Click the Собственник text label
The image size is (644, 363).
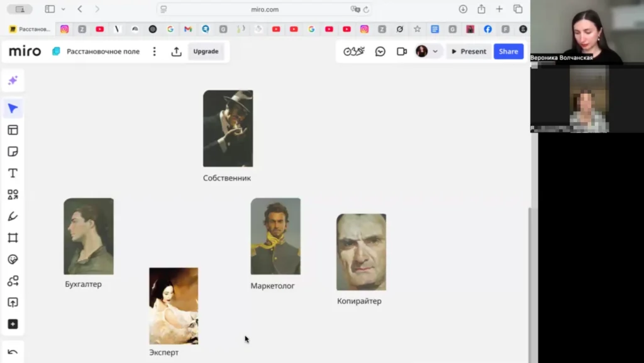click(226, 178)
